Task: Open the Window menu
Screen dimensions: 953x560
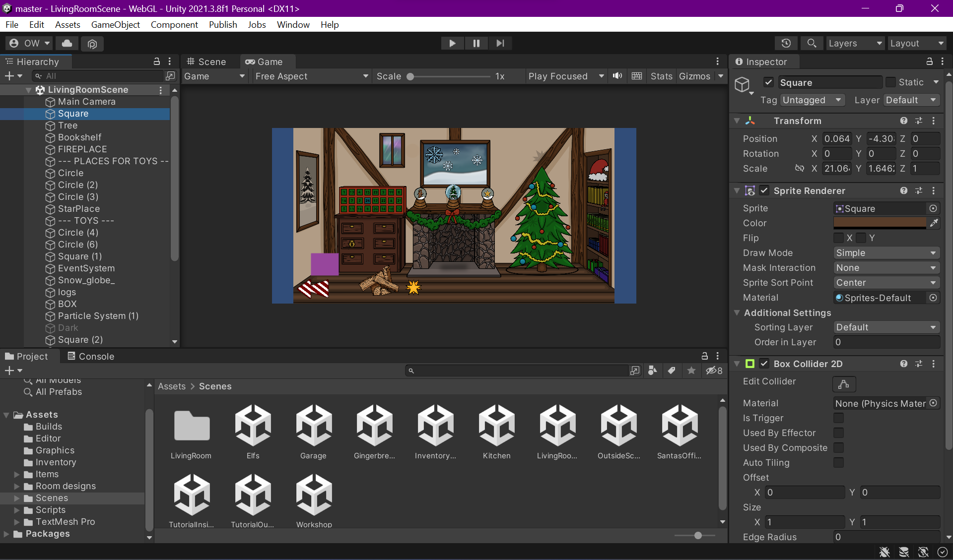Action: click(293, 24)
